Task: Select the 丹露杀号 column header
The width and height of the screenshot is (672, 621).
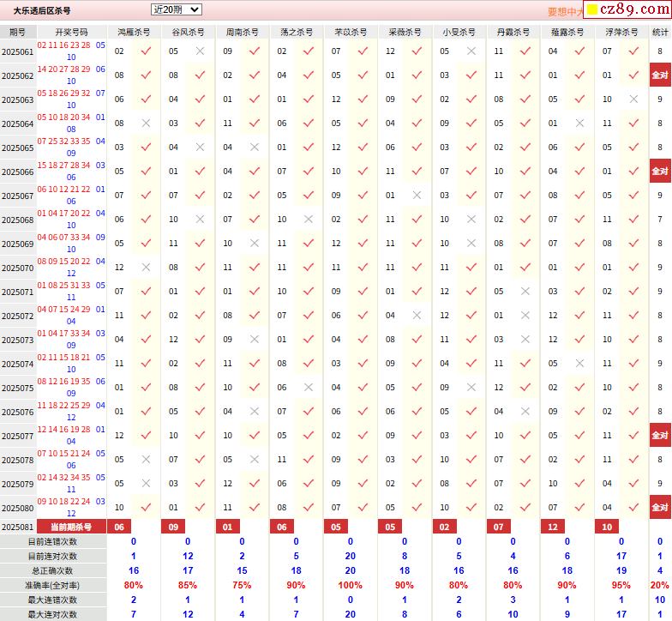Action: (x=513, y=33)
